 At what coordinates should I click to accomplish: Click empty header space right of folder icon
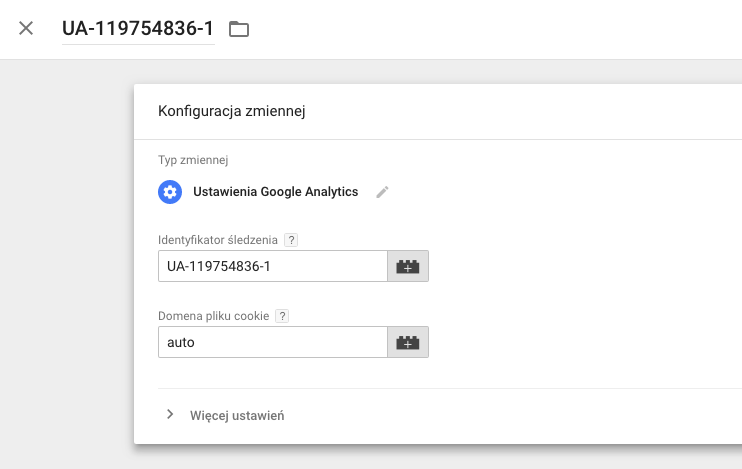coord(500,29)
